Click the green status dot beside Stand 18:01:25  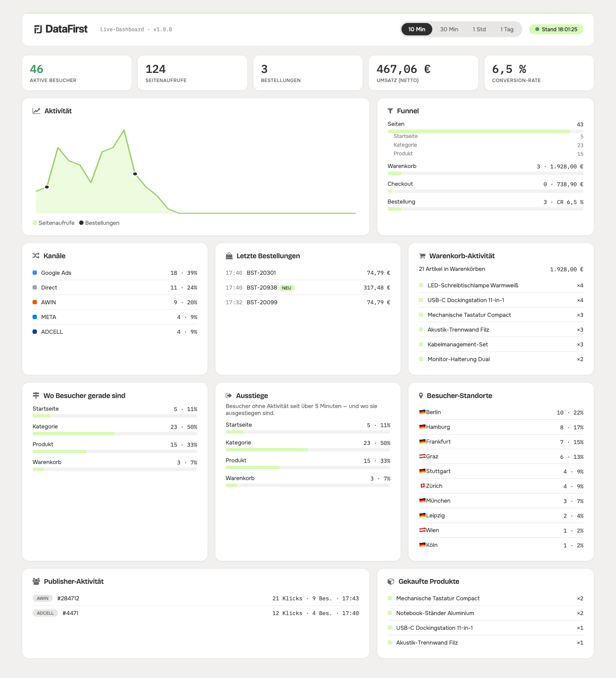537,30
